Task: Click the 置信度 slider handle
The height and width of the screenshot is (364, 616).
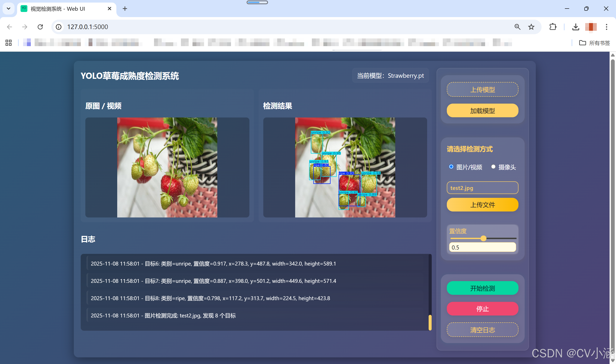Action: 483,238
